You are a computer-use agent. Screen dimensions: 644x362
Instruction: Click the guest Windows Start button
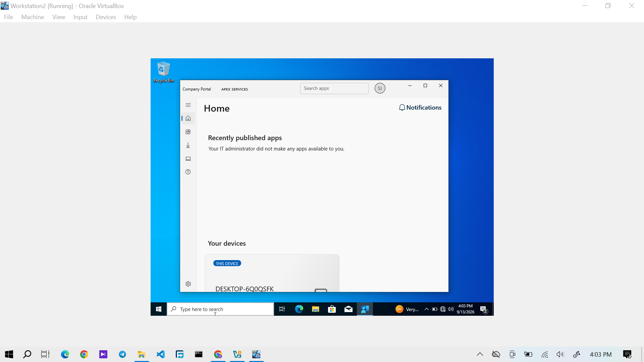pyautogui.click(x=159, y=309)
